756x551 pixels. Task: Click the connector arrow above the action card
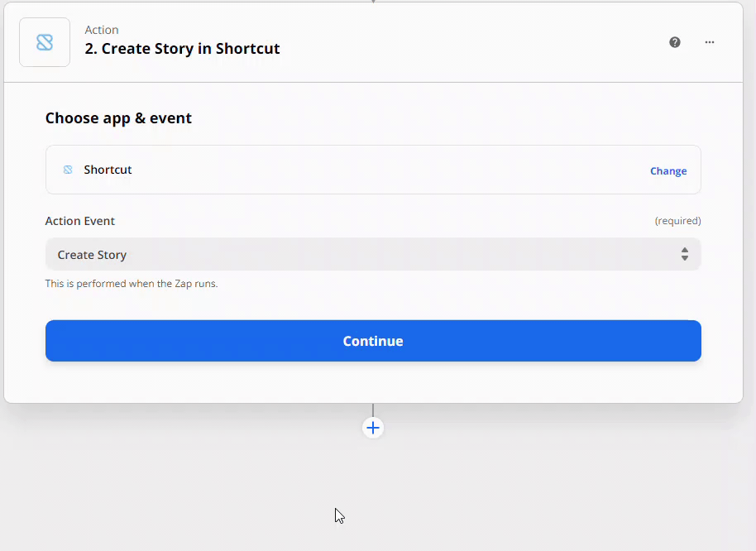pyautogui.click(x=373, y=2)
